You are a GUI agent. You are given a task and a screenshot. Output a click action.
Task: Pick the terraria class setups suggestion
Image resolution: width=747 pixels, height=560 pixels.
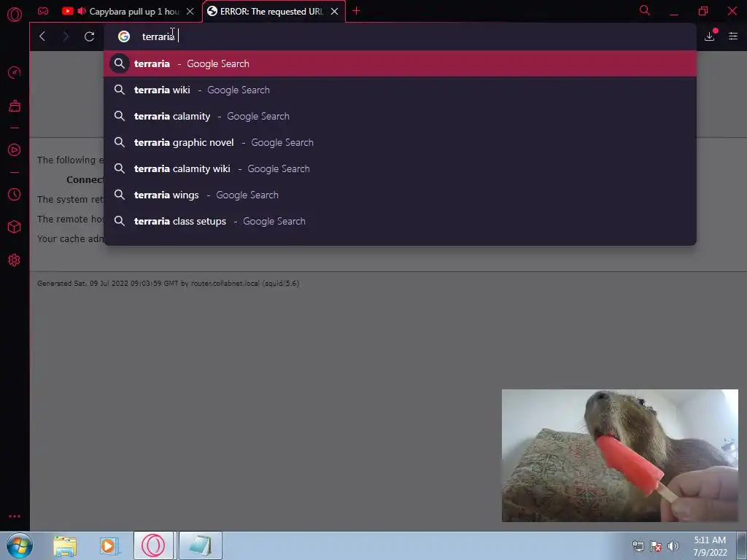400,221
